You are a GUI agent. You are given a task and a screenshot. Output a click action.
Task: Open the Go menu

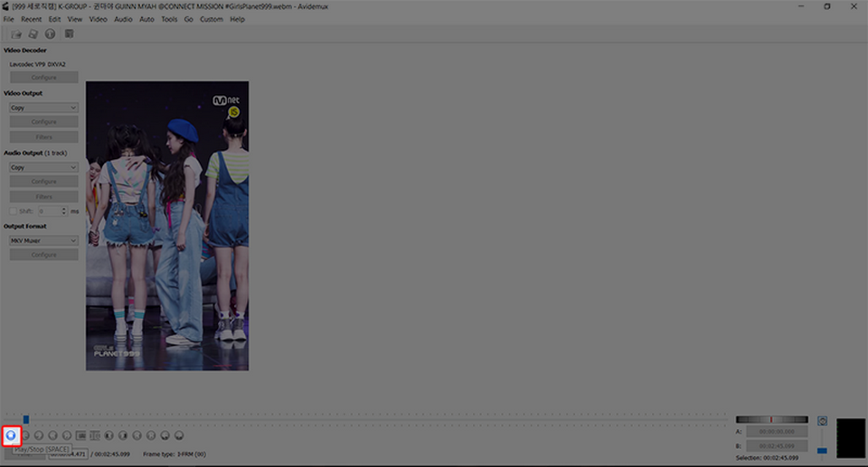coord(189,19)
